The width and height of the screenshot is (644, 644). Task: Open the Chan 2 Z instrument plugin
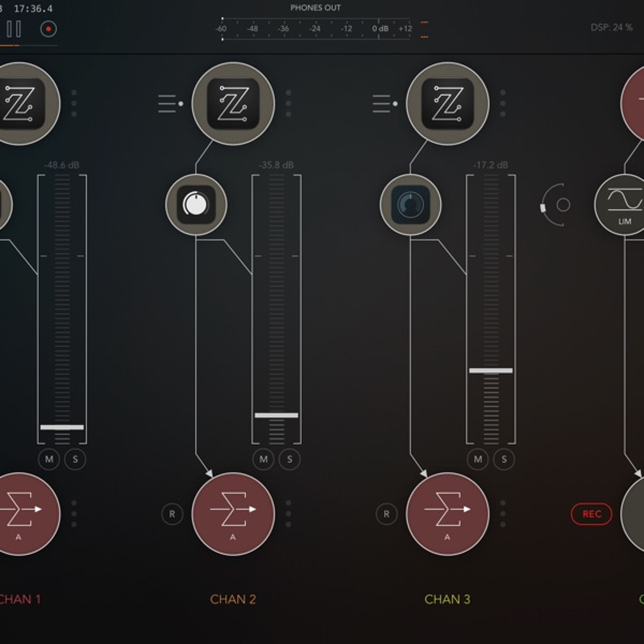pyautogui.click(x=233, y=104)
